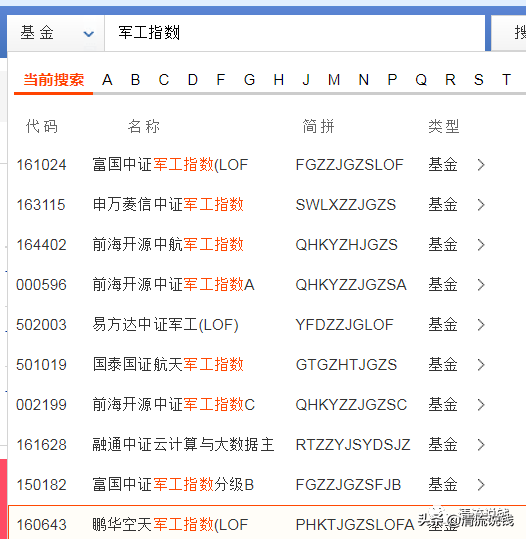
Task: Click the 名称 column header
Action: coord(144,126)
